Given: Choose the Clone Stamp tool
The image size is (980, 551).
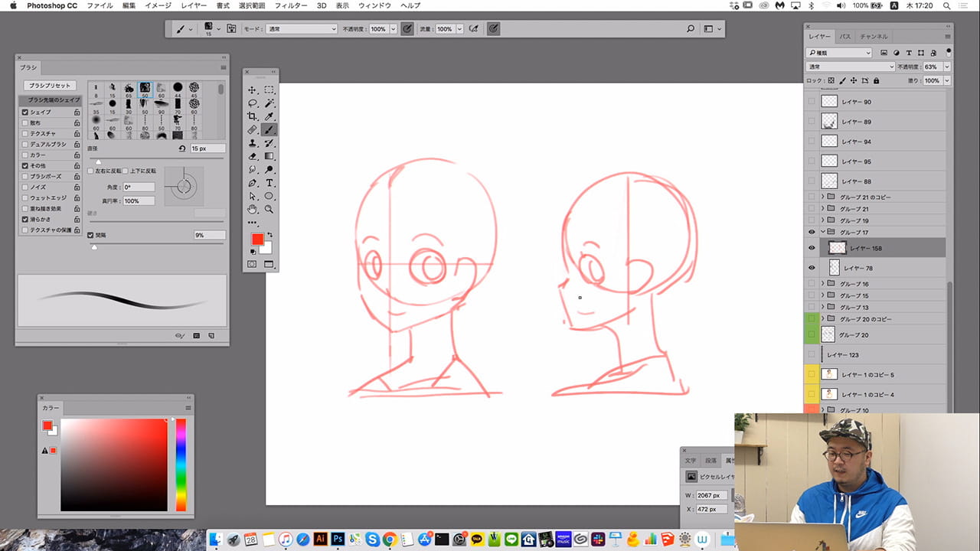Looking at the screenshot, I should (252, 143).
